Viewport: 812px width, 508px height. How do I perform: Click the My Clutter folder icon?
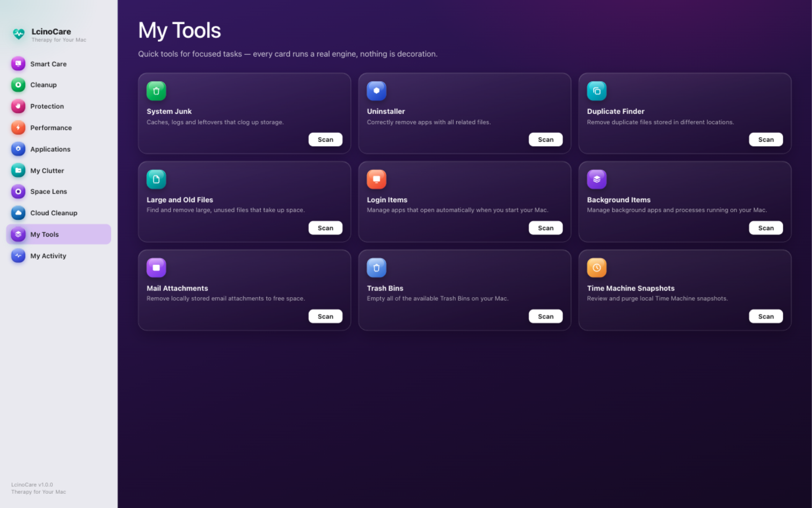tap(18, 170)
